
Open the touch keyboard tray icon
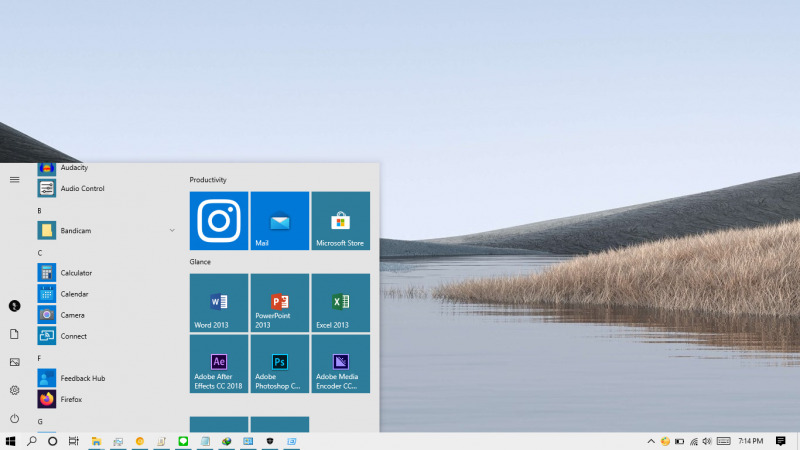723,441
